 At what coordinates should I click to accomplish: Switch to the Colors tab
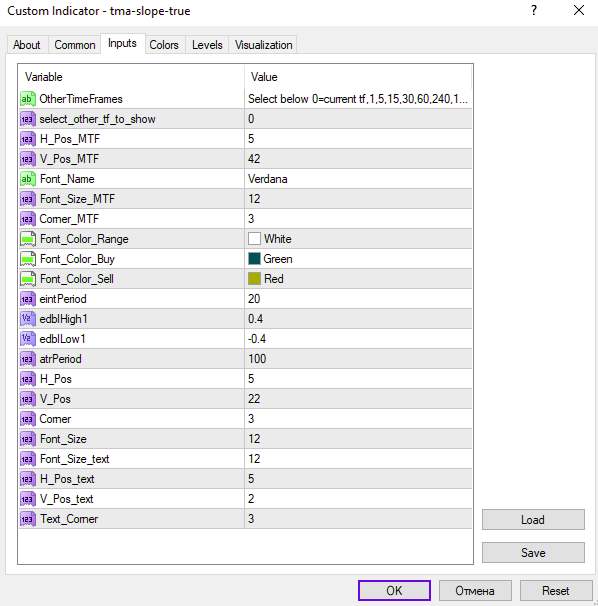click(164, 45)
